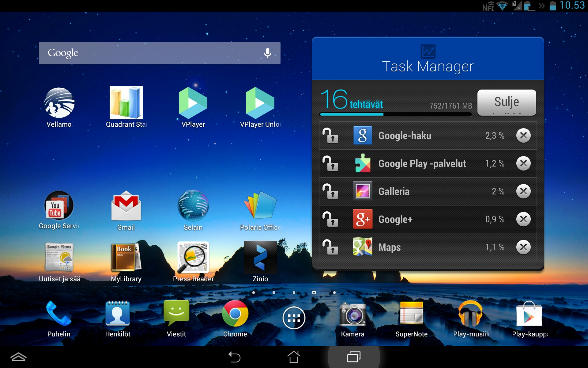Close the Google-haku task
This screenshot has width=588, height=368.
pos(523,136)
